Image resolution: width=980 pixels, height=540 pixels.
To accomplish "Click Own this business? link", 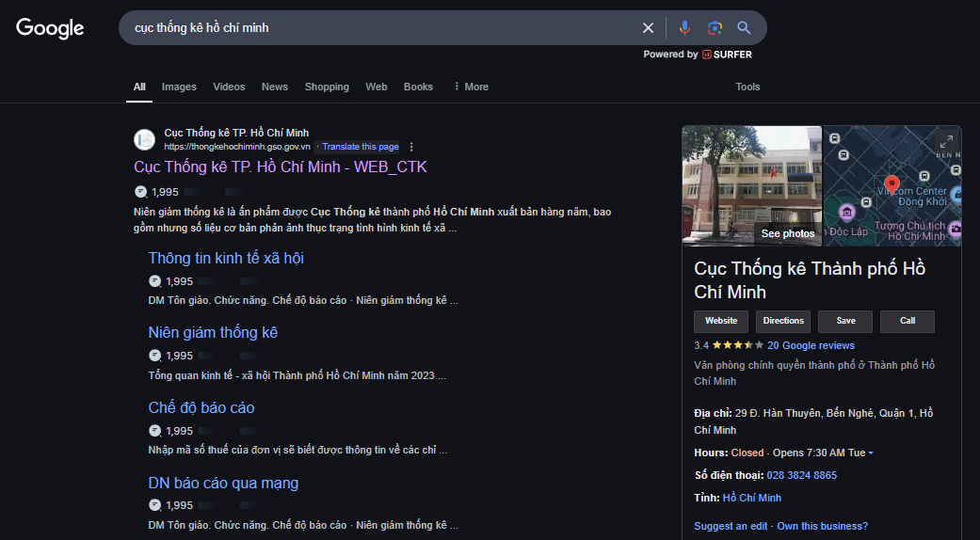I will coord(823,526).
